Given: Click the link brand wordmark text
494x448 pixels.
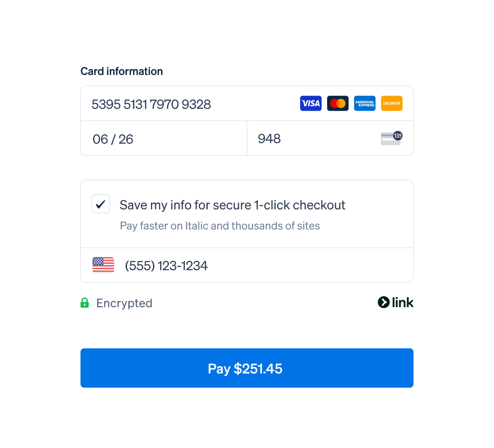Looking at the screenshot, I should tap(403, 302).
